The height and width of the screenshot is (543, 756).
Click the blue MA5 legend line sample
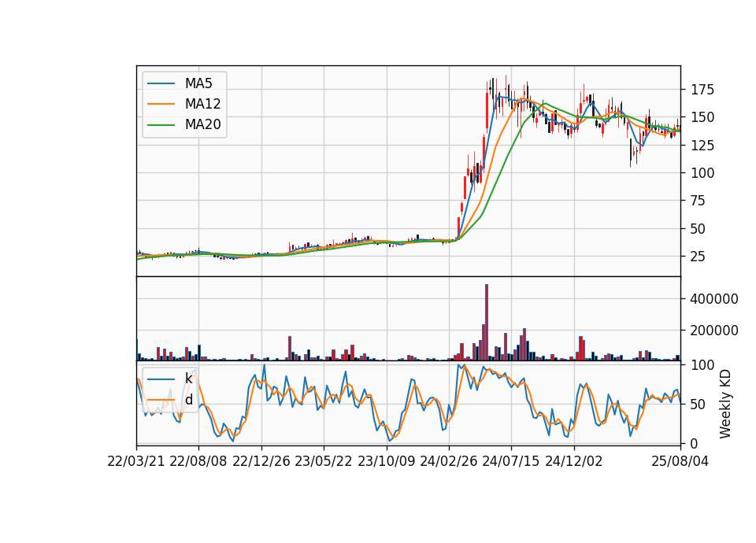pyautogui.click(x=161, y=83)
